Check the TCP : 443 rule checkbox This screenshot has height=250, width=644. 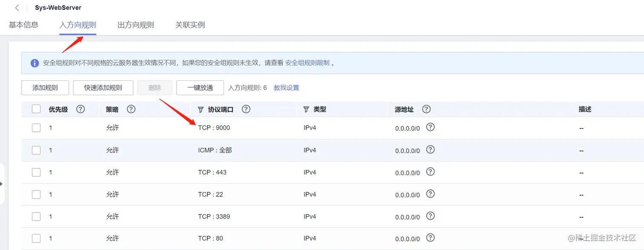click(36, 172)
